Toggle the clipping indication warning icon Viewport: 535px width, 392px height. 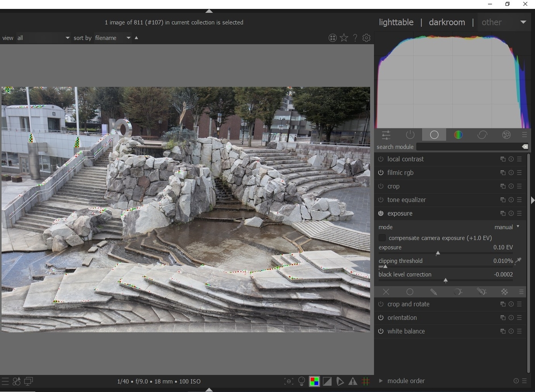click(x=327, y=381)
